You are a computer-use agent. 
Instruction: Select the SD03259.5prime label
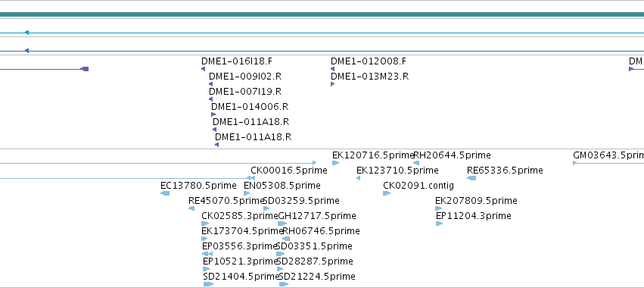tap(301, 201)
